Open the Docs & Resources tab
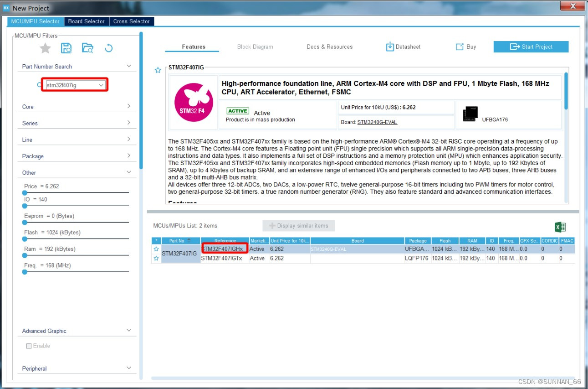This screenshot has height=389, width=588. 330,47
